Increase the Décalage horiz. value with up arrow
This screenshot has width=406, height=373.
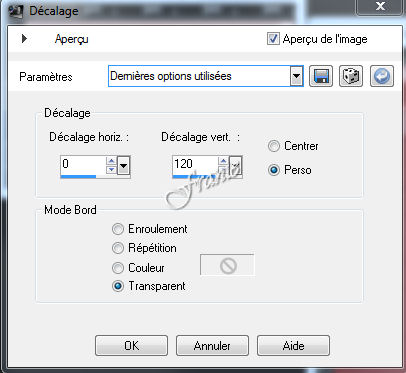coord(111,161)
